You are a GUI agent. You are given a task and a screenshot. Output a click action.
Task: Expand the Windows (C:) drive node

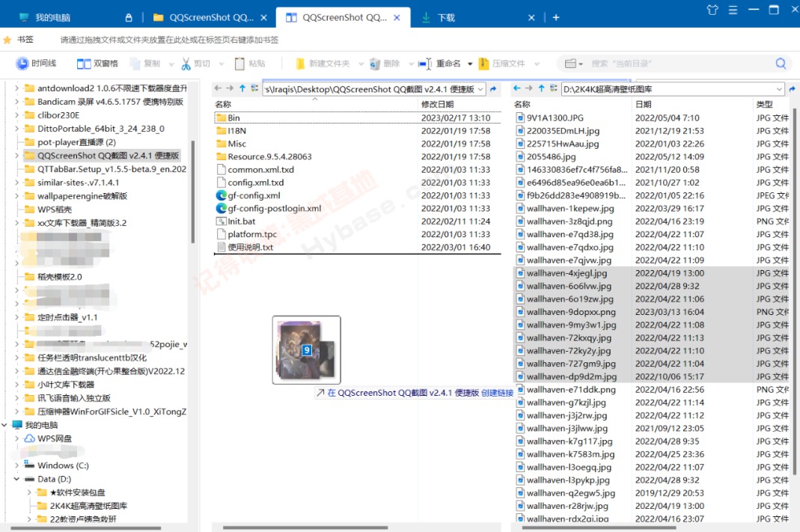[x=16, y=465]
